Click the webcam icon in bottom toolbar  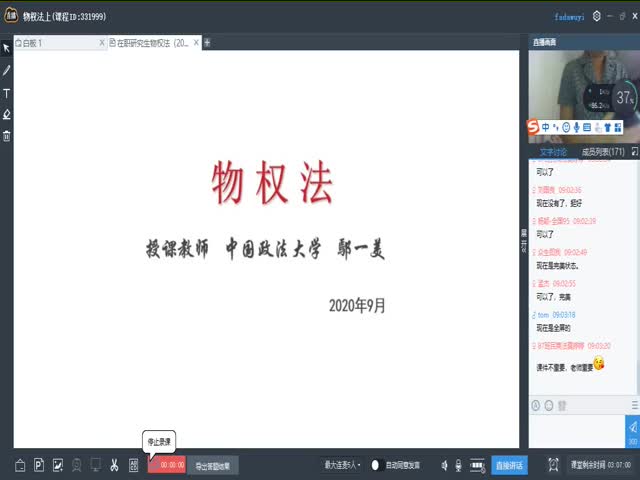coord(77,465)
